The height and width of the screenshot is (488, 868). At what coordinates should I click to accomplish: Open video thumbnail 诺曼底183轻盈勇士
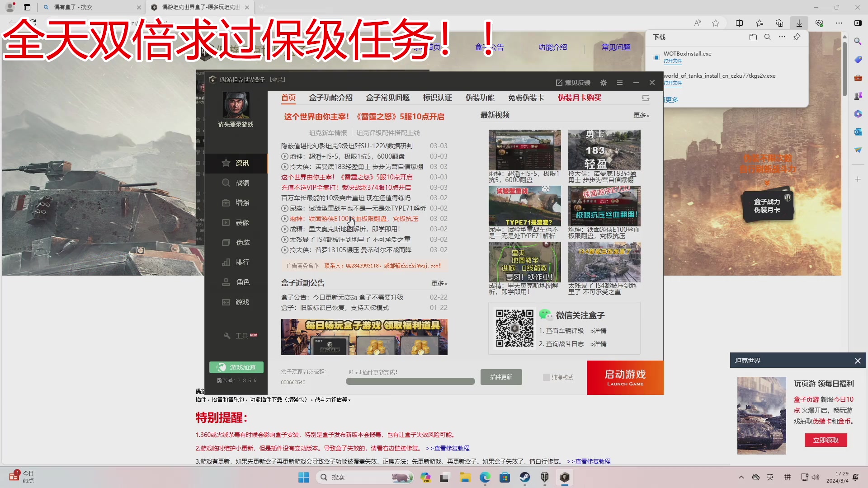tap(604, 150)
